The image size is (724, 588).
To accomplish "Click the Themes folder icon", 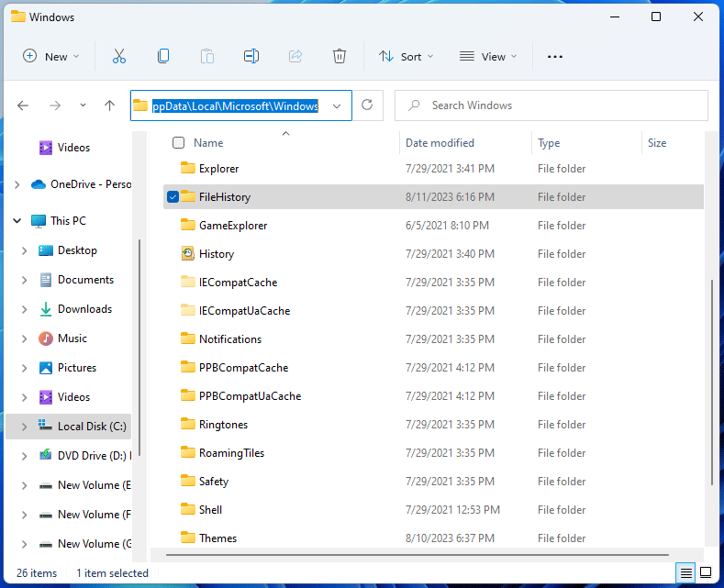I will point(188,538).
